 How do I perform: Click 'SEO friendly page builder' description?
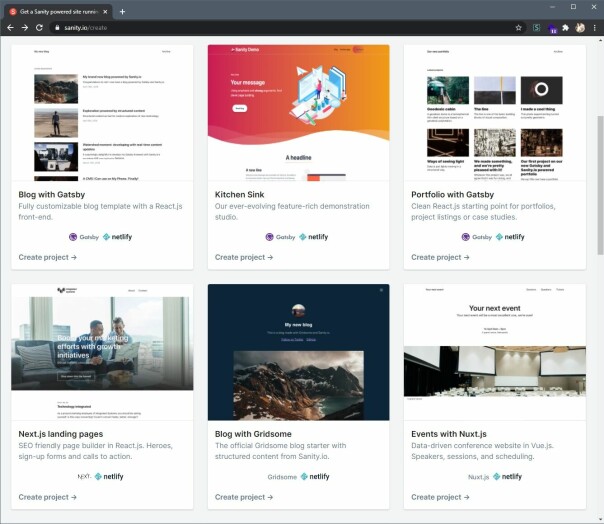click(96, 451)
